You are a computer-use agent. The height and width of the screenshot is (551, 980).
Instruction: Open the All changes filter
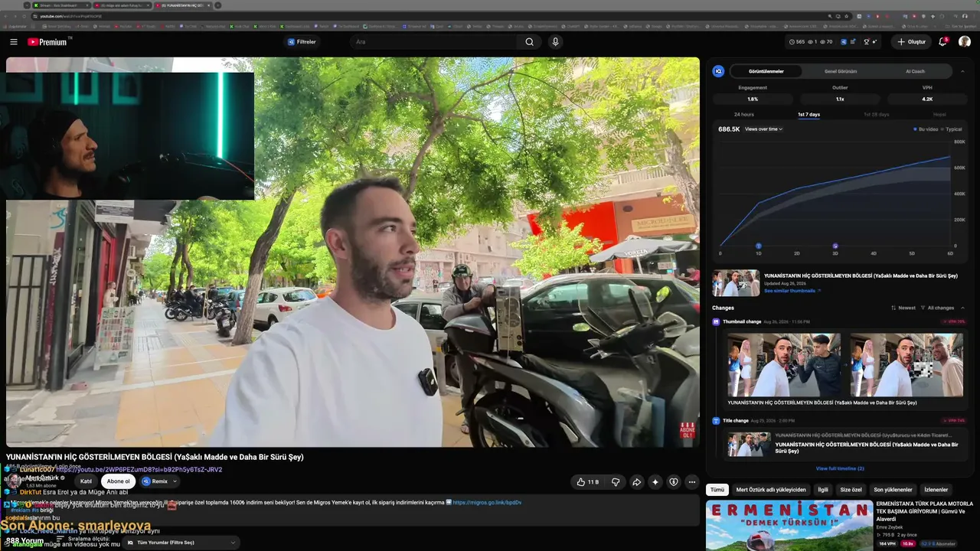click(x=938, y=308)
